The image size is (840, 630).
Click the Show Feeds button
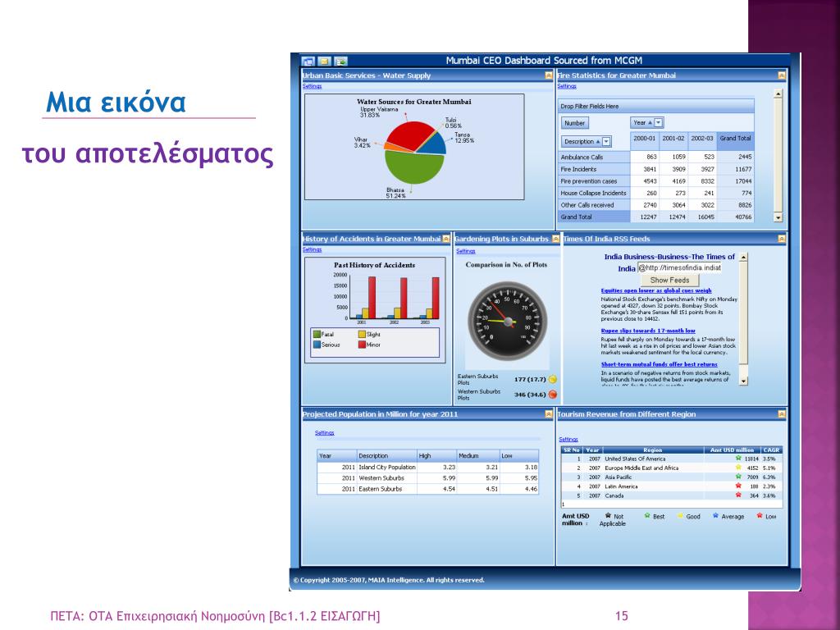click(x=669, y=281)
